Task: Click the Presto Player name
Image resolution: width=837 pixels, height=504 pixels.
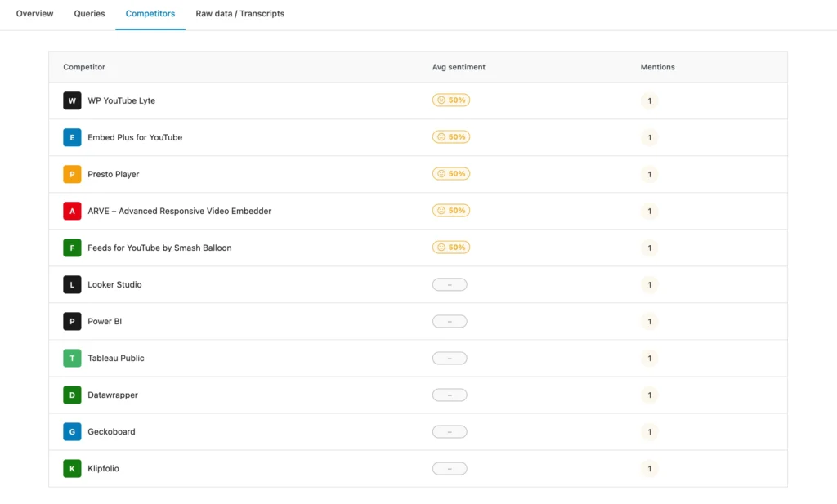Action: click(113, 175)
